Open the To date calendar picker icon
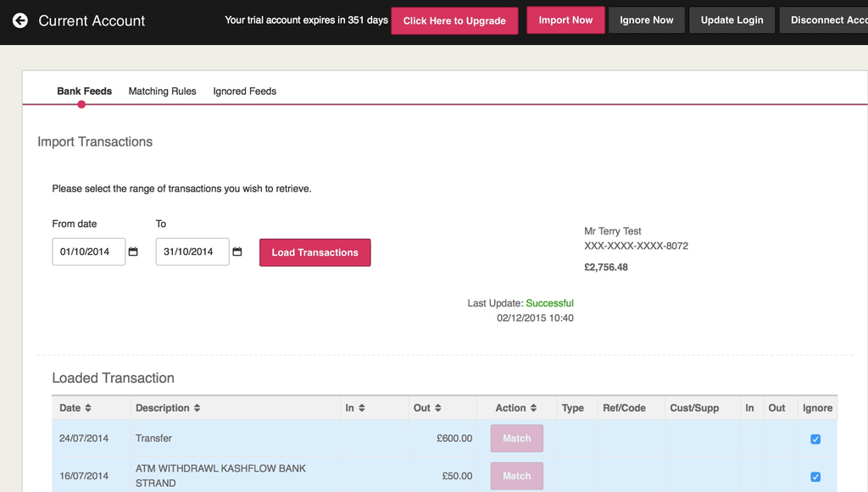The width and height of the screenshot is (868, 492). tap(237, 252)
